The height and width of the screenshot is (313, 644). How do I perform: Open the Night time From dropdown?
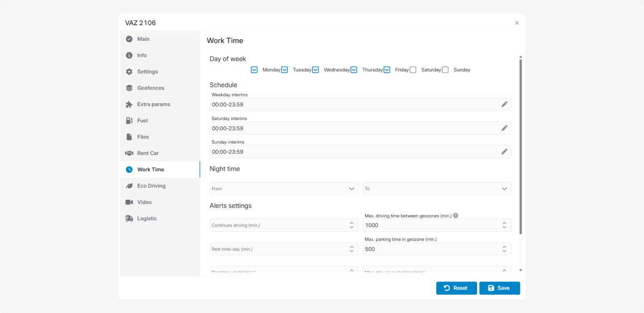pyautogui.click(x=283, y=188)
